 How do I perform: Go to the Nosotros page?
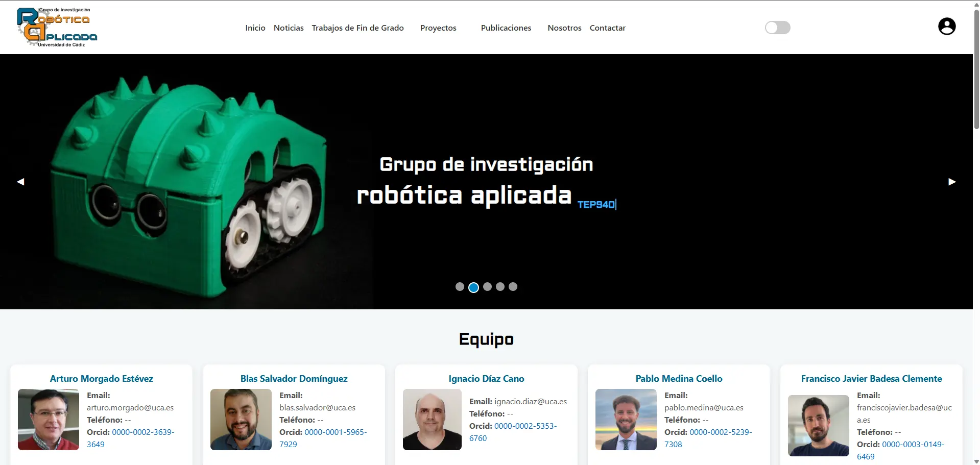(x=564, y=28)
